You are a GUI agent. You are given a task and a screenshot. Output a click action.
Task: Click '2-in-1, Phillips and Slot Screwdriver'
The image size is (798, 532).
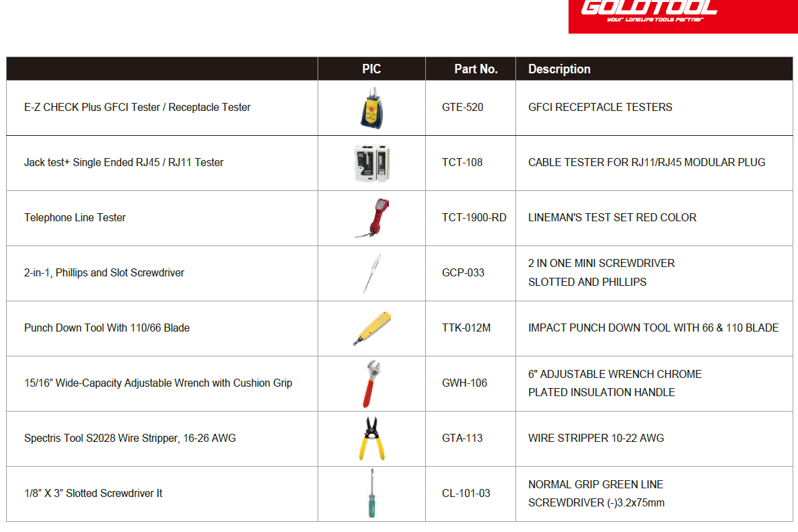click(104, 273)
